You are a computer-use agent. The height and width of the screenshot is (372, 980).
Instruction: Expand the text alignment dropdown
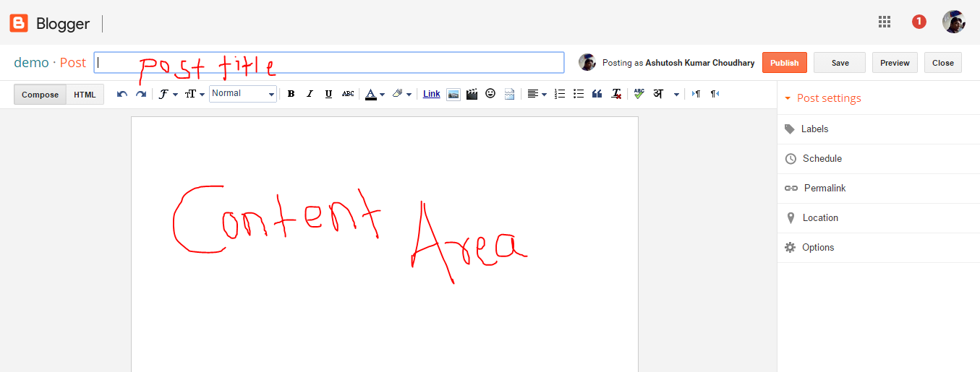pyautogui.click(x=537, y=94)
